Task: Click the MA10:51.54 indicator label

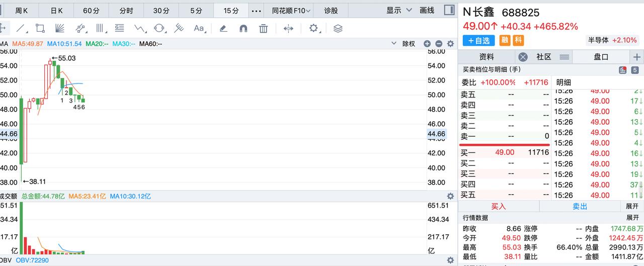Action: point(64,44)
